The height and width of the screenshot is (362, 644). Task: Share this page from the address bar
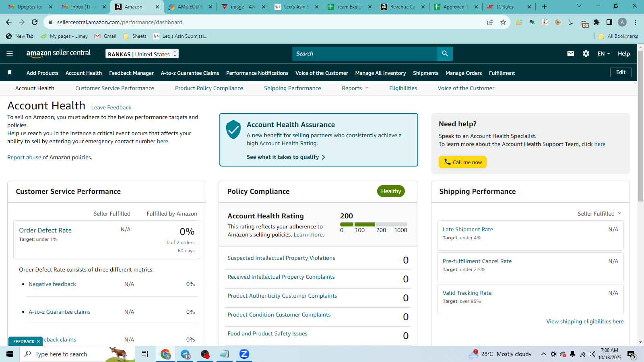pyautogui.click(x=490, y=22)
